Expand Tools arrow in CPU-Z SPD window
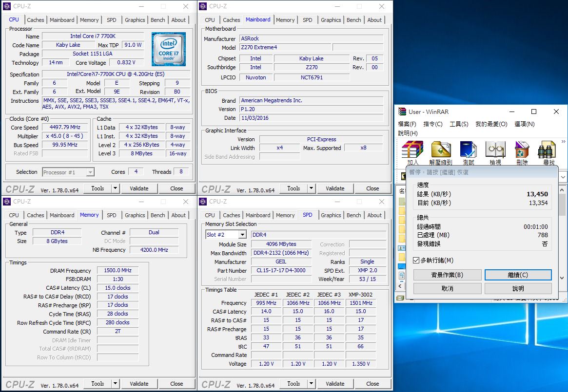Viewport: 568px width, 392px height. pos(311,384)
